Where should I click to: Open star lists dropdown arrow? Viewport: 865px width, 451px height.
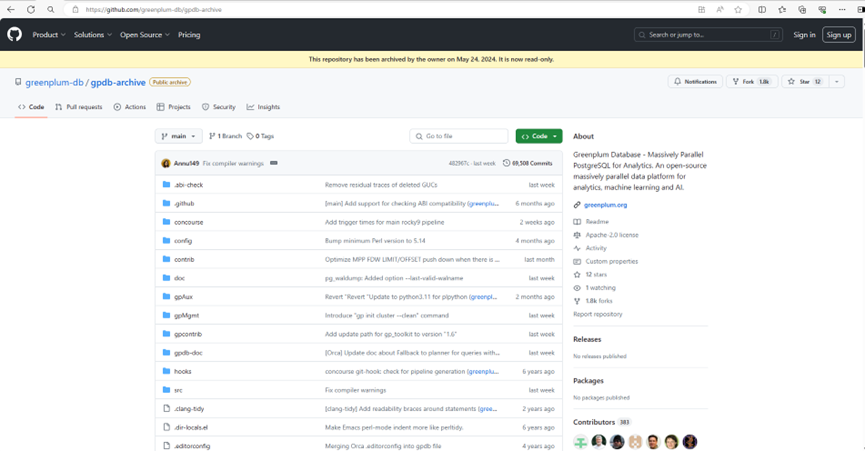click(837, 82)
